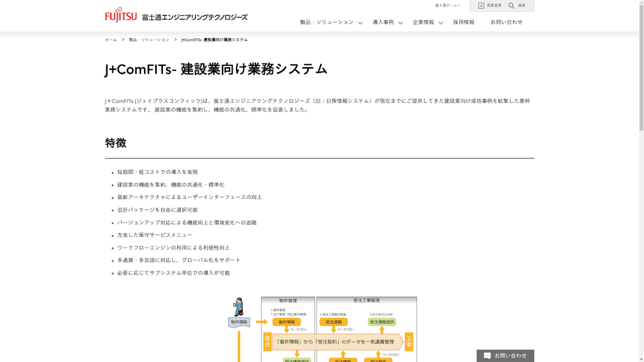Click the 受注速報 box in the diagram
The width and height of the screenshot is (644, 362).
[333, 322]
